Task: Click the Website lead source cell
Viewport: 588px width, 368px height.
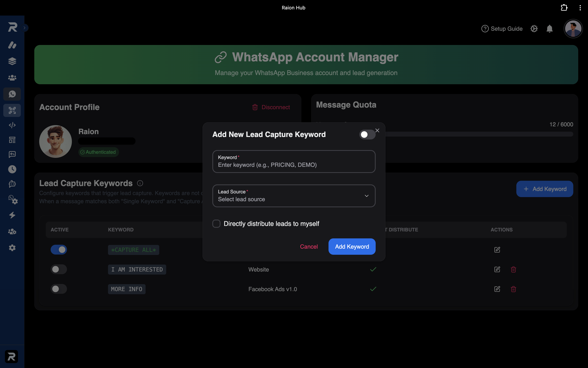Action: pos(258,269)
